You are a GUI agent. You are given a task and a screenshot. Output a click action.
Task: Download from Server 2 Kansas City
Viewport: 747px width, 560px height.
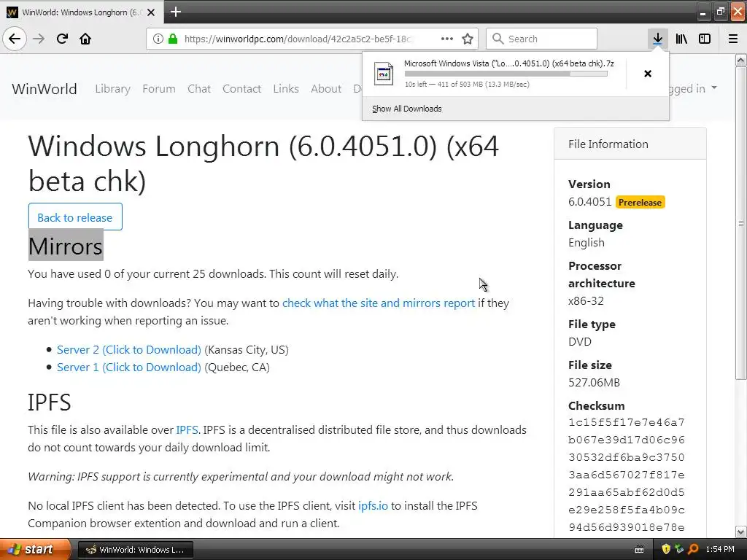[x=128, y=349]
